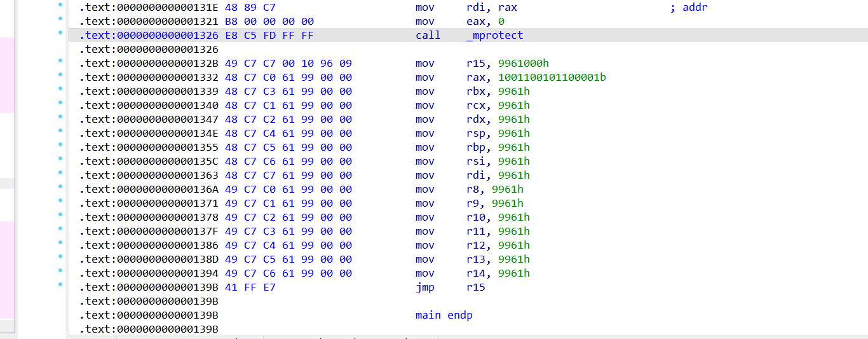The width and height of the screenshot is (868, 339).
Task: Follow the _mprotect call target
Action: (494, 36)
